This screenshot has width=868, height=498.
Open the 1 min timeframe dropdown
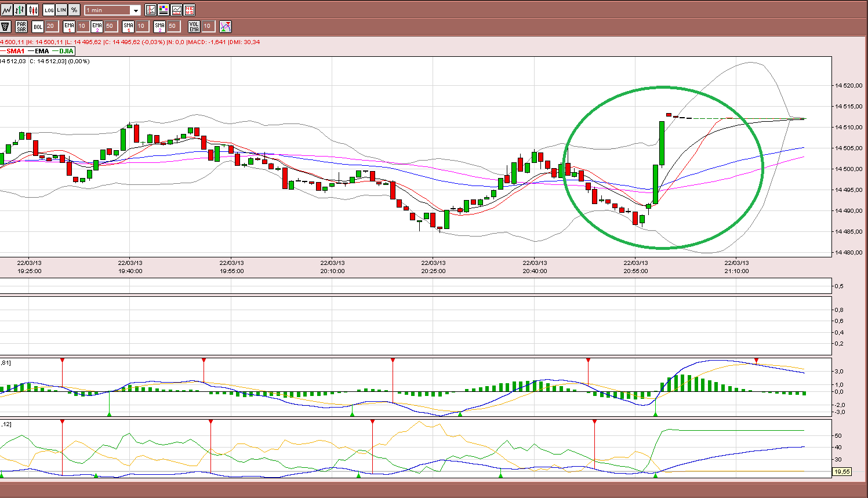tap(112, 10)
